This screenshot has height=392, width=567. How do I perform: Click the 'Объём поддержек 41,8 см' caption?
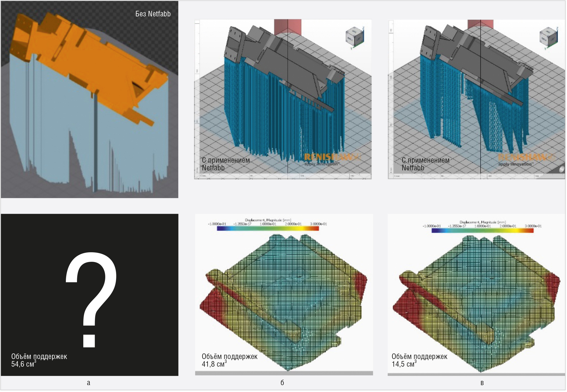pyautogui.click(x=229, y=360)
